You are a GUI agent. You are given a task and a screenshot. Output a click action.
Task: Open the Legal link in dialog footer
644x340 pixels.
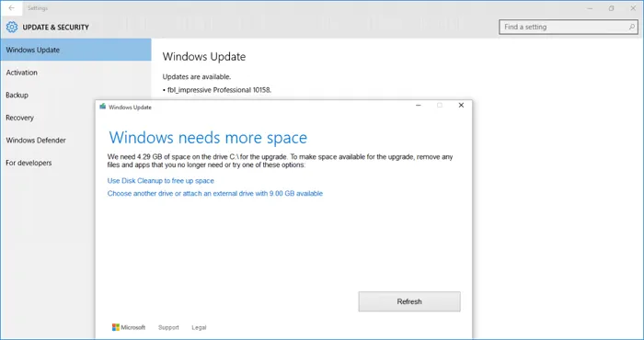(199, 327)
